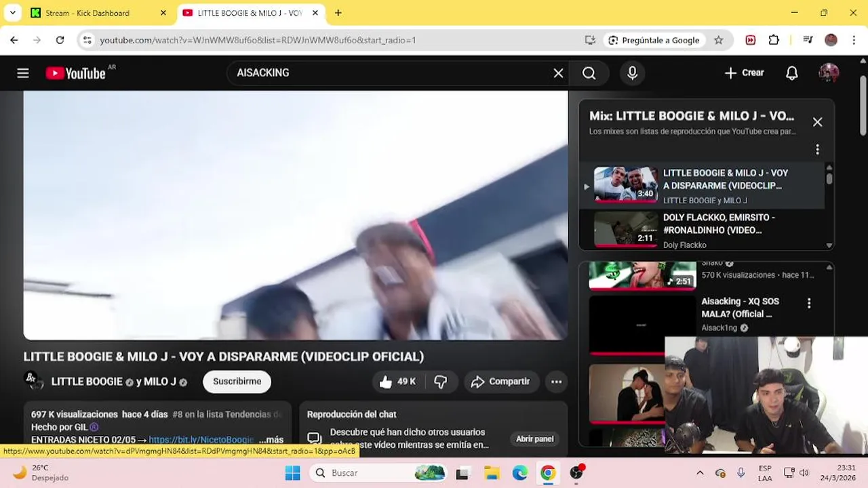Go to YouTube home via logo
Screen dimensions: 868x488
tap(76, 73)
